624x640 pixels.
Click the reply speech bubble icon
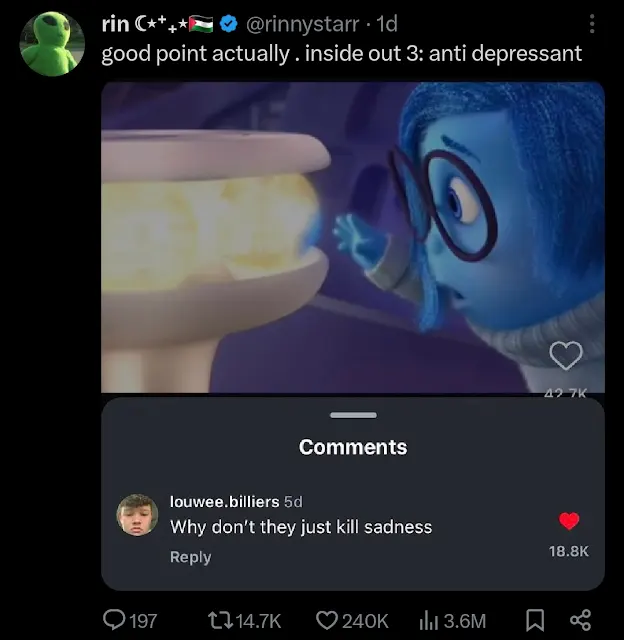click(116, 620)
